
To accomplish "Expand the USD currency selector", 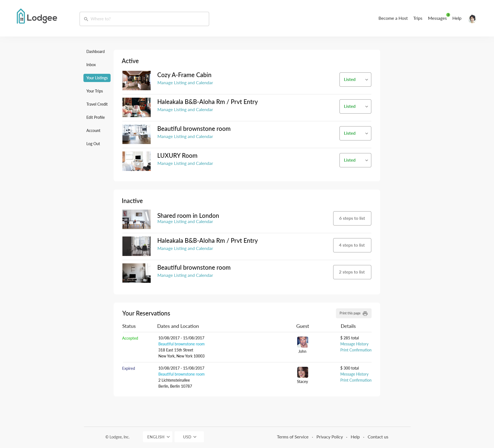I will point(189,437).
